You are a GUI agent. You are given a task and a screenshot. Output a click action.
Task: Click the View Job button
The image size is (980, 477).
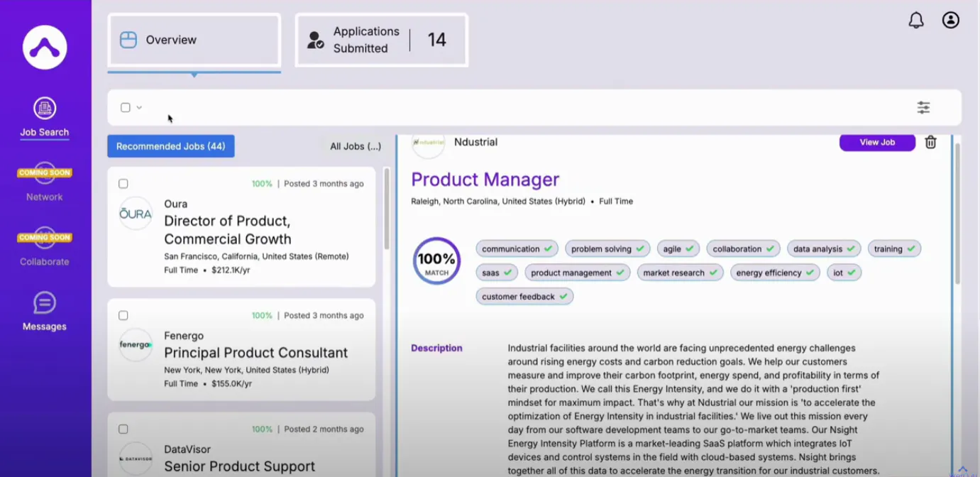click(x=877, y=142)
